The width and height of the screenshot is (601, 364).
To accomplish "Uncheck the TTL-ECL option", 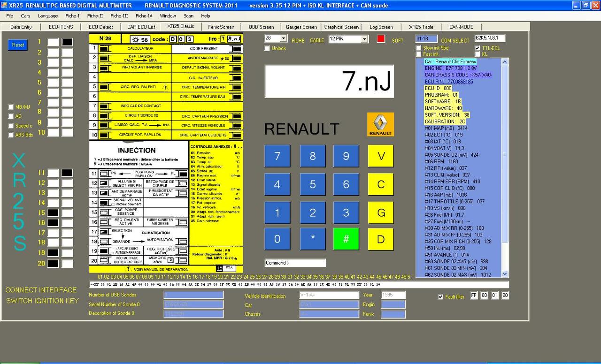I will (x=478, y=48).
